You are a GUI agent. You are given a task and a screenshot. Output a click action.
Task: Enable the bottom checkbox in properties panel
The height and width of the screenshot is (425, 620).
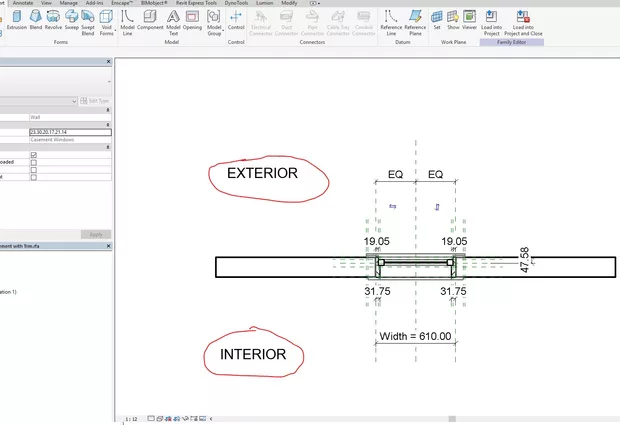coord(34,177)
